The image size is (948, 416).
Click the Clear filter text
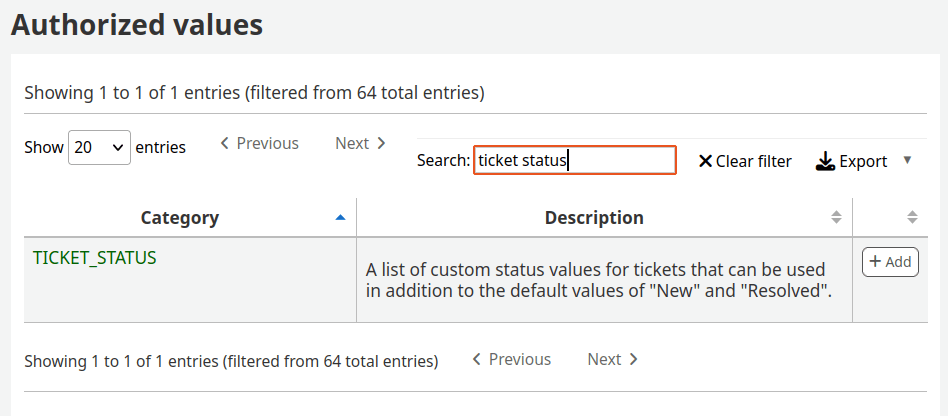tap(753, 161)
